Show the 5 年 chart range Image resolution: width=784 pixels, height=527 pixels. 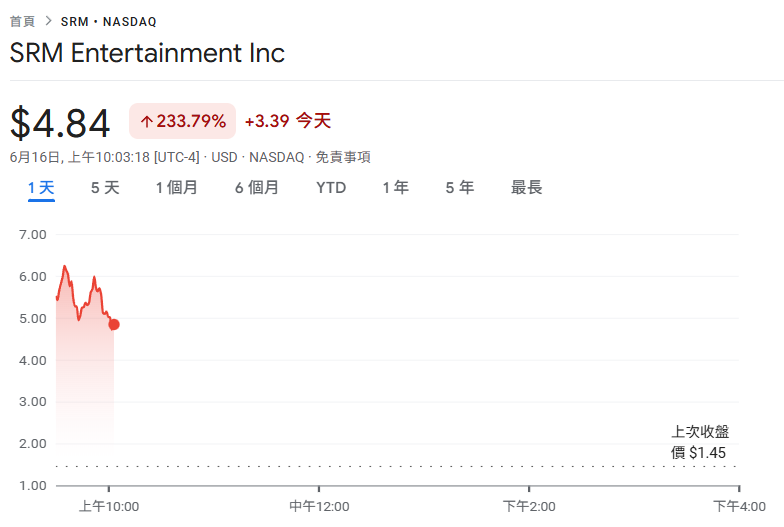pos(460,188)
